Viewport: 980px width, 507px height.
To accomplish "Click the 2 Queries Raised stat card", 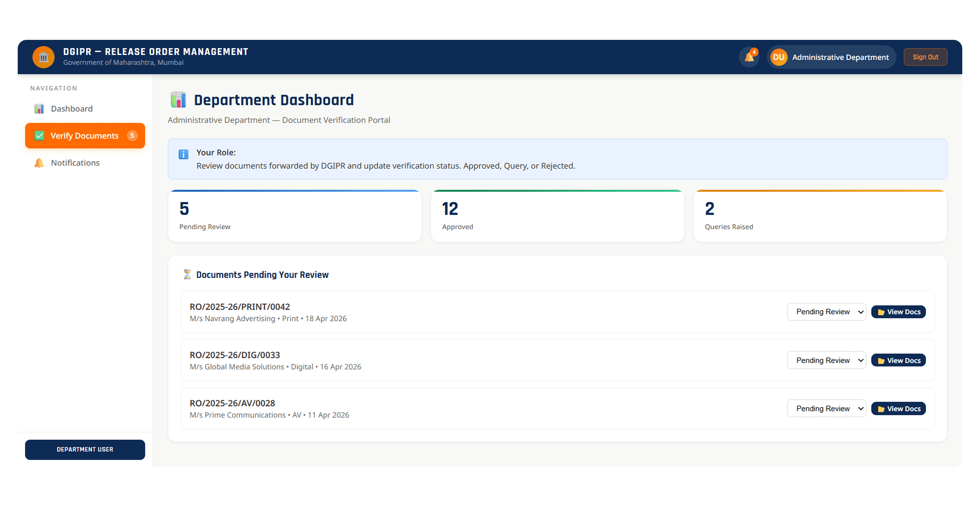I will click(x=820, y=215).
